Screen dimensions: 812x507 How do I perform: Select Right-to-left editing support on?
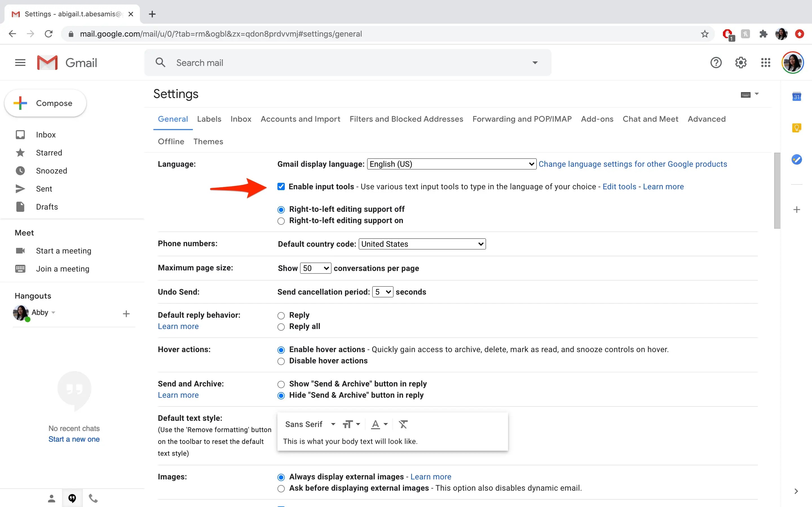pos(281,221)
